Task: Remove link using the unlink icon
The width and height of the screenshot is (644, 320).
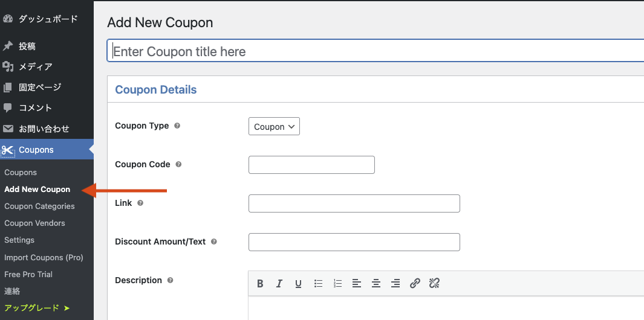Action: tap(434, 284)
